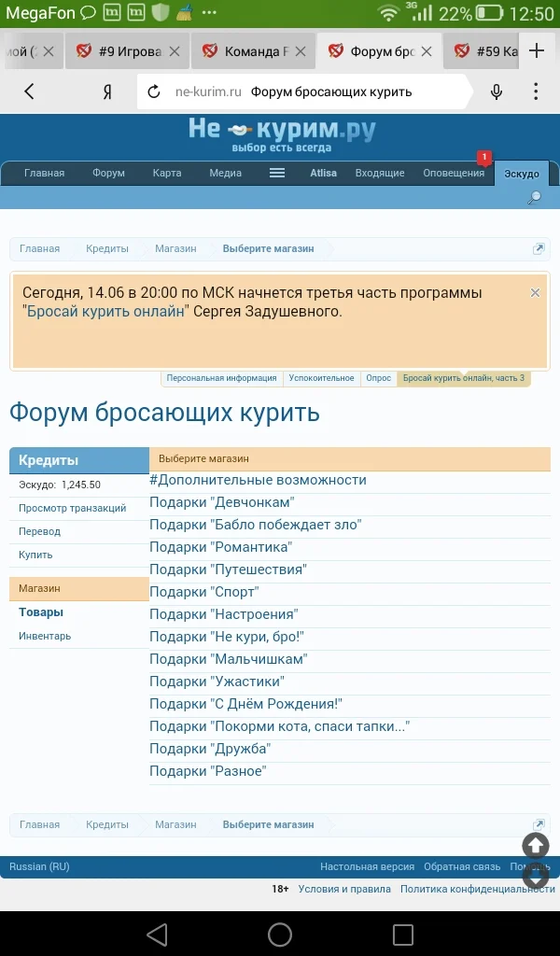This screenshot has width=560, height=956.
Task: Jump to page top with up-arrow button
Action: pos(536,846)
